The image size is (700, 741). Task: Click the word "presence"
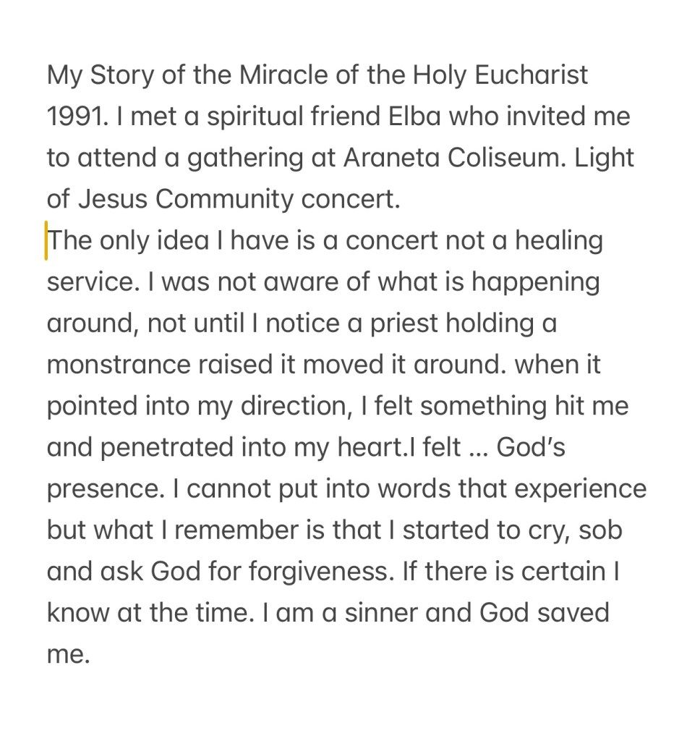click(101, 489)
